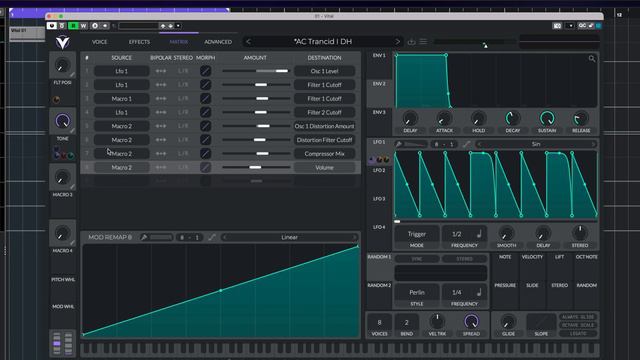Click the LFO frequency note sync icon
Image resolution: width=640 pixels, height=360 pixels.
click(479, 234)
